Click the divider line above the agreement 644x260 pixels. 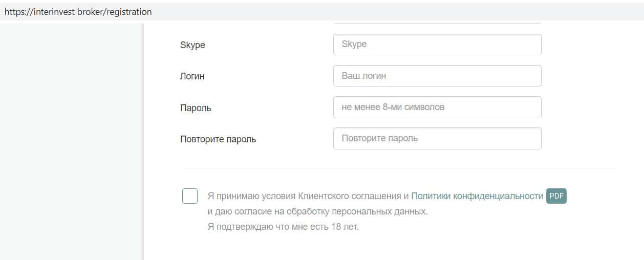pyautogui.click(x=399, y=169)
